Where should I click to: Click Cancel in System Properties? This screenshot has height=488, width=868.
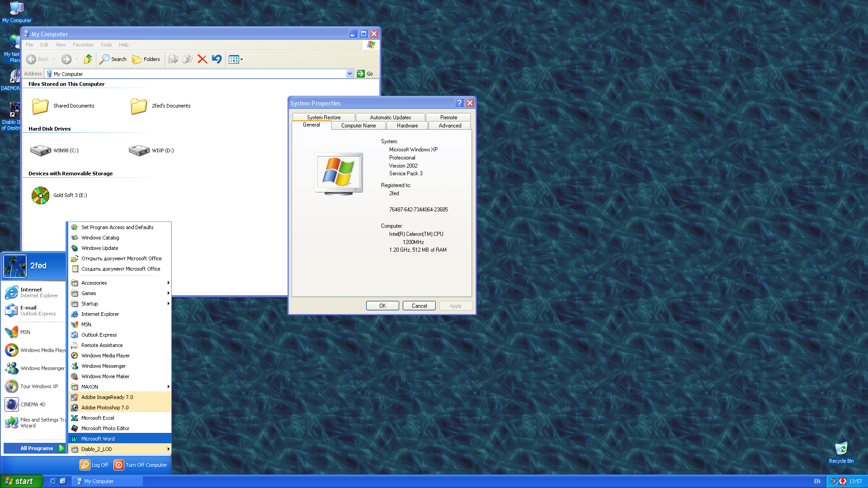pyautogui.click(x=419, y=306)
